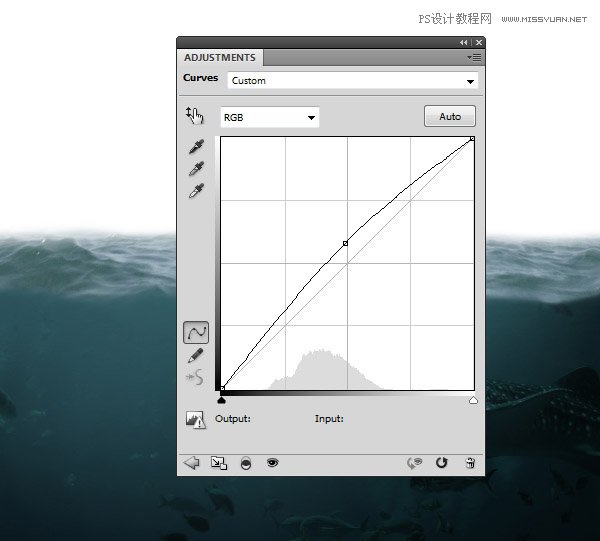600x541 pixels.
Task: Delete this adjustment layer with trash icon
Action: pos(469,463)
